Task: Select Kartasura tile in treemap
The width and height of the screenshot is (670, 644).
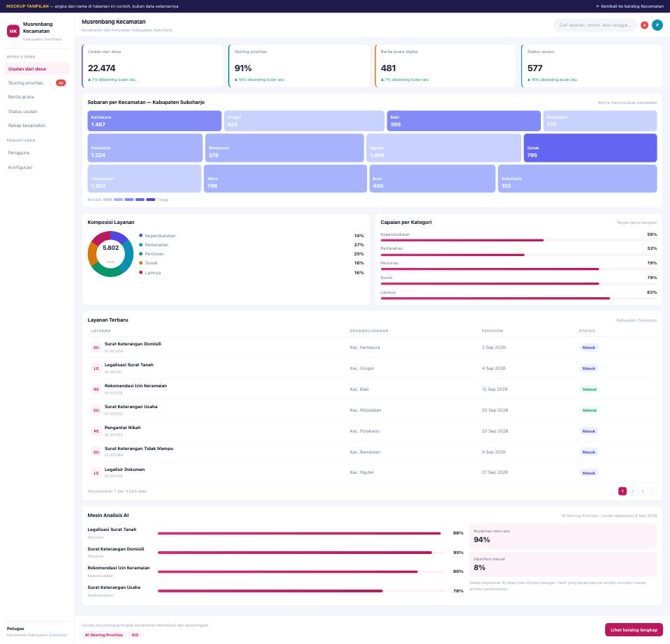Action: pyautogui.click(x=154, y=121)
